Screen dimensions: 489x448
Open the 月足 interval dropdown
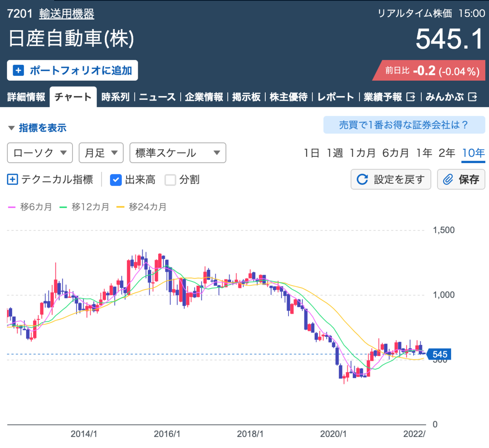point(101,153)
